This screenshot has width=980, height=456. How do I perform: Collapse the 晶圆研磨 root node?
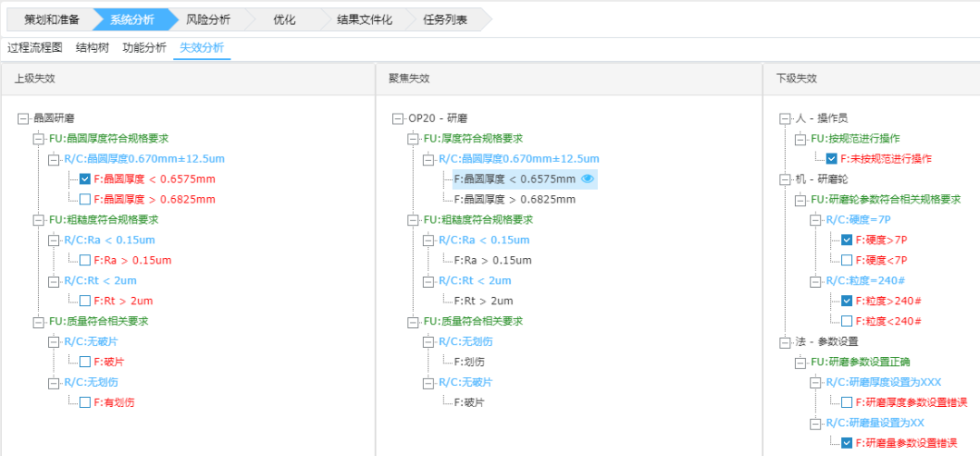[23, 118]
